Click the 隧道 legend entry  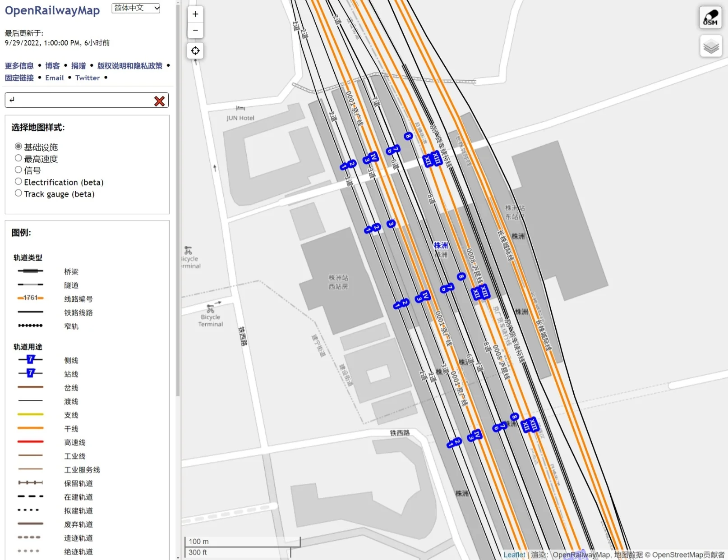71,285
